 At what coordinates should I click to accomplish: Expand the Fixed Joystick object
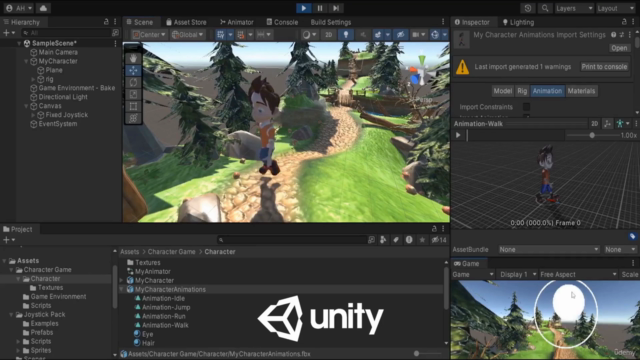[x=33, y=115]
